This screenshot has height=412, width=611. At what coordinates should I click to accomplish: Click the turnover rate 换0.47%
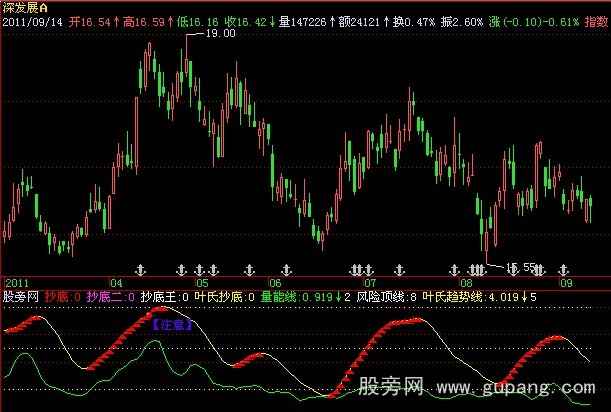pos(414,22)
